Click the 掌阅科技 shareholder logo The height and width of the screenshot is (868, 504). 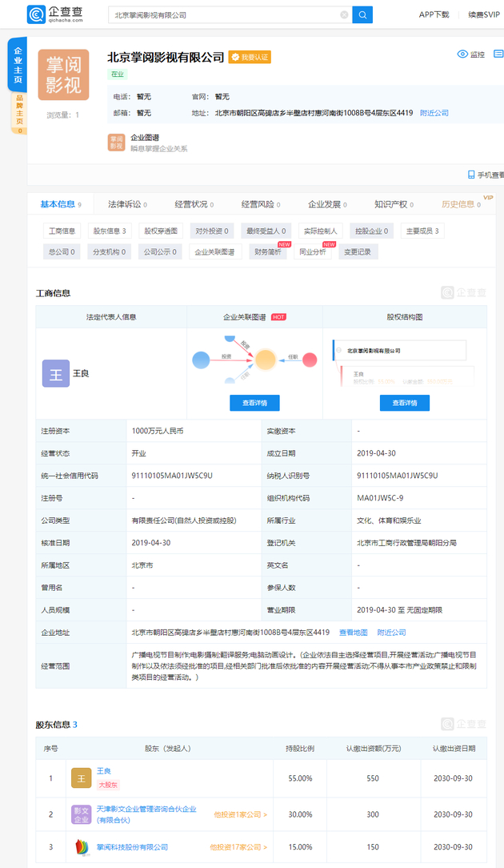coord(82,847)
